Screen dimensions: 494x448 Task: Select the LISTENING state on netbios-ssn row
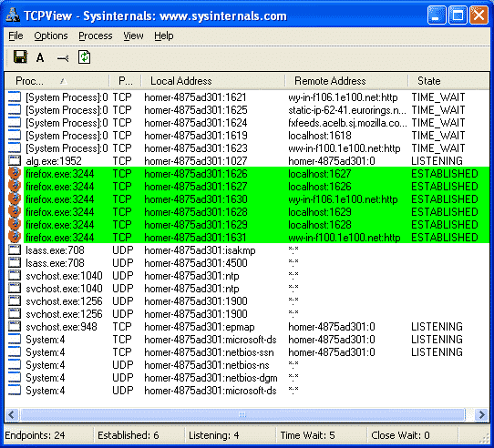437,352
